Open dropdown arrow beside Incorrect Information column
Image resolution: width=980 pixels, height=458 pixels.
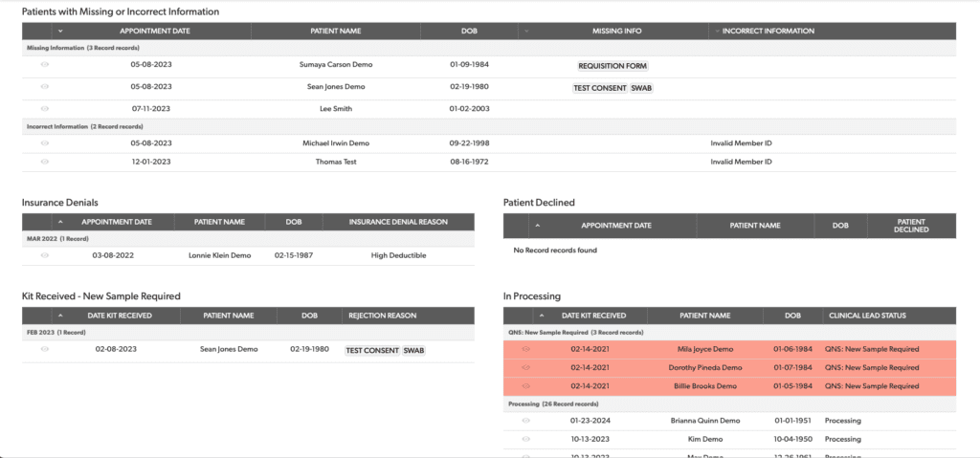tap(716, 31)
